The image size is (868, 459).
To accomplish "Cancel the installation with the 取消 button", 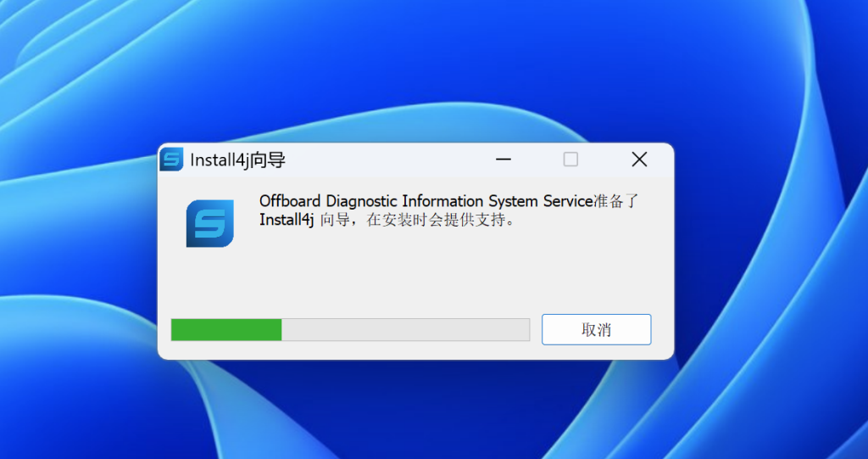I will [x=596, y=329].
